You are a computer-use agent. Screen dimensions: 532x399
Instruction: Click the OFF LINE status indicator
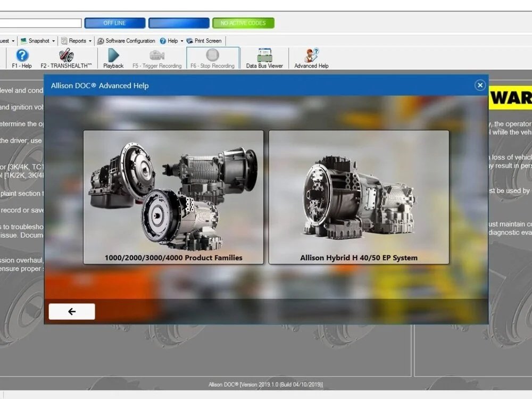114,23
